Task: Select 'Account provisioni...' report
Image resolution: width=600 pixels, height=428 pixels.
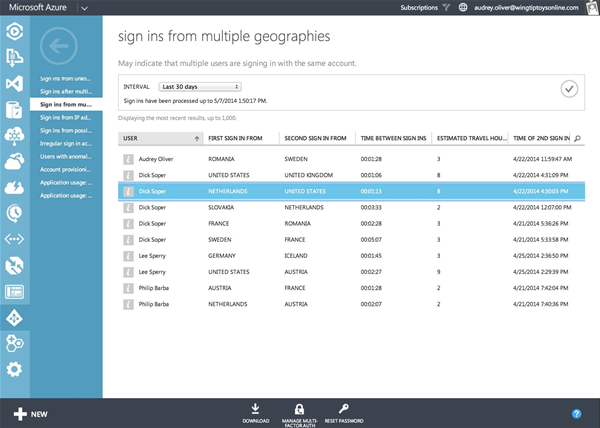Action: tap(66, 170)
